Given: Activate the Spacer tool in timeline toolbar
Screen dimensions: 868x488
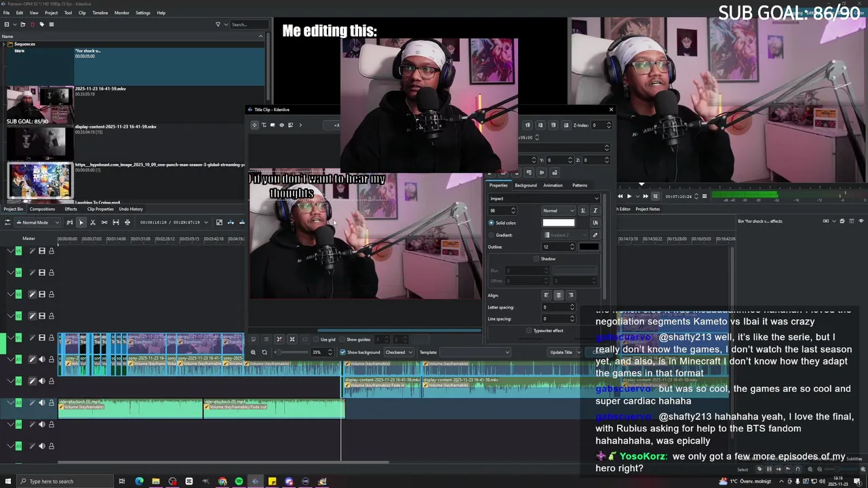Looking at the screenshot, I should (x=104, y=222).
